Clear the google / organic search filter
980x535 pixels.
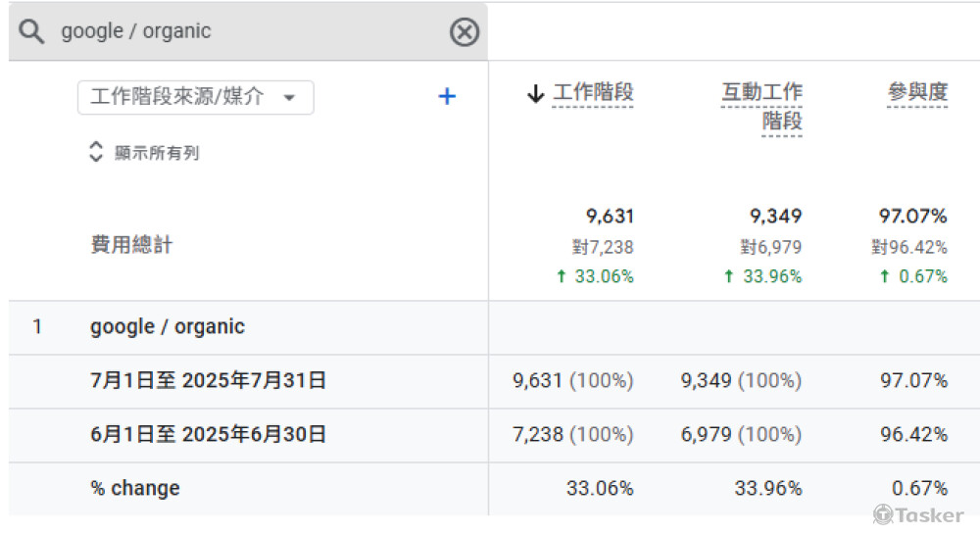click(x=465, y=32)
